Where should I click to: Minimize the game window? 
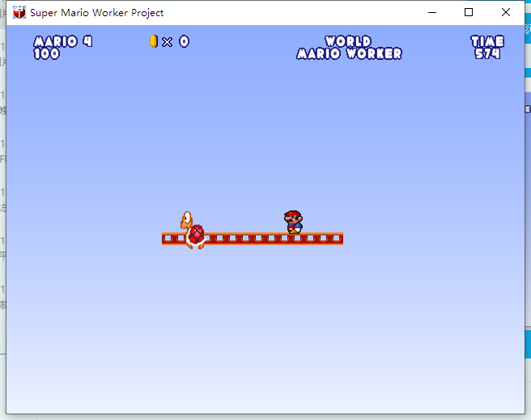pos(432,12)
